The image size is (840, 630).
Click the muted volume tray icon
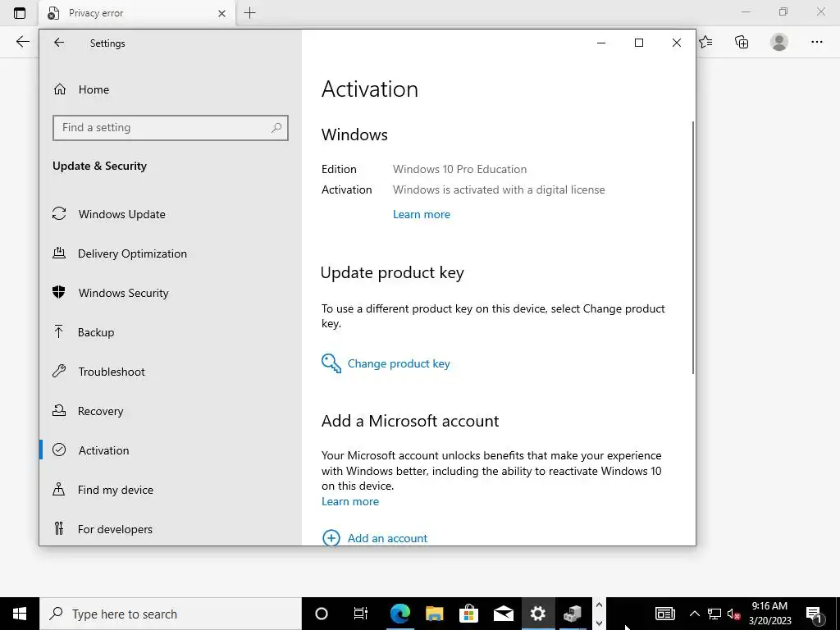coord(734,614)
